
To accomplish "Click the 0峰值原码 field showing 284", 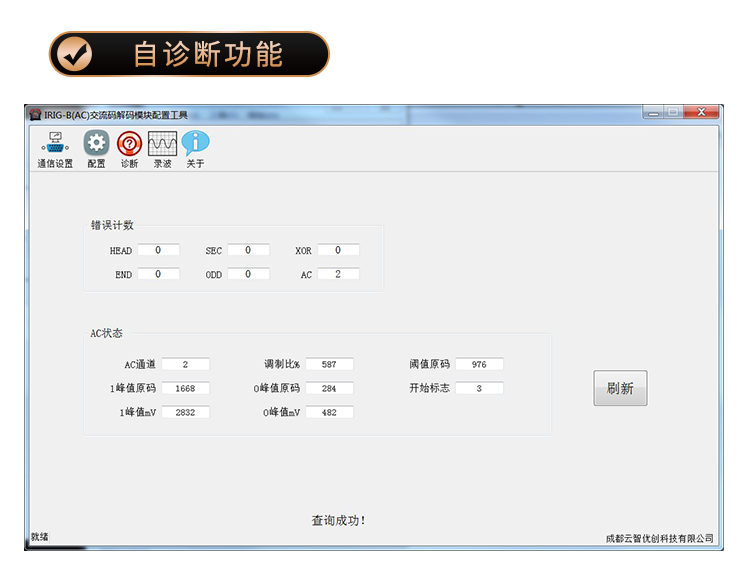I will [x=330, y=388].
